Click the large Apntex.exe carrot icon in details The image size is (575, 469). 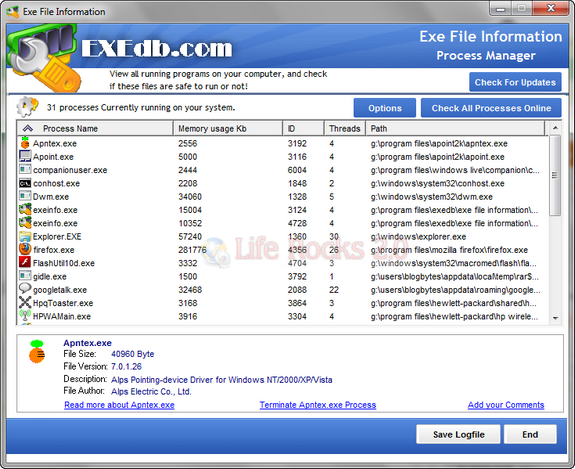tap(37, 351)
